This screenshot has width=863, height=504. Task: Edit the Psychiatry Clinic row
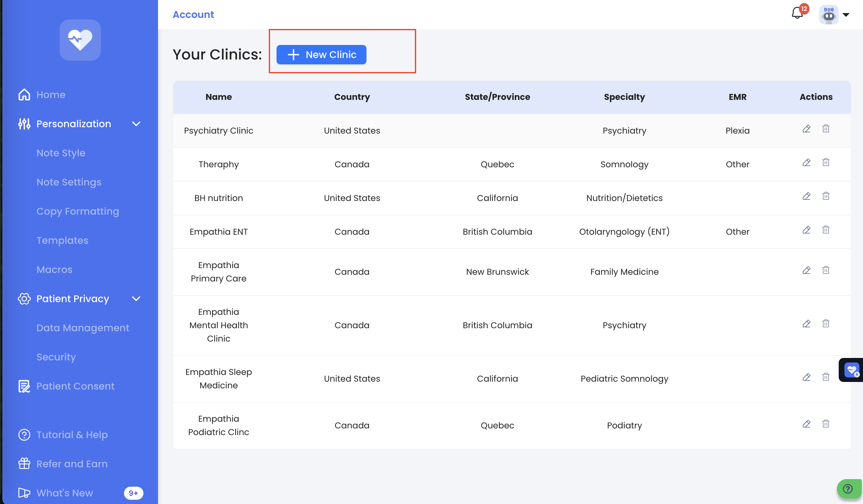806,129
